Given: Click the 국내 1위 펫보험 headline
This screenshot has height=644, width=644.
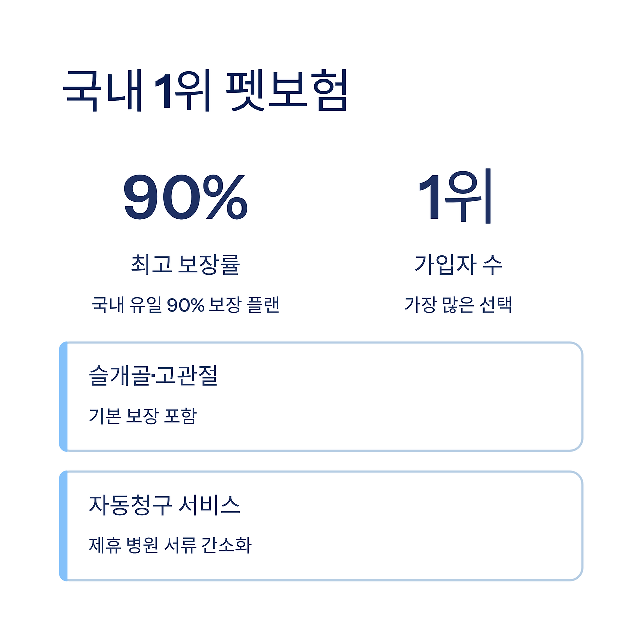Looking at the screenshot, I should (x=205, y=91).
